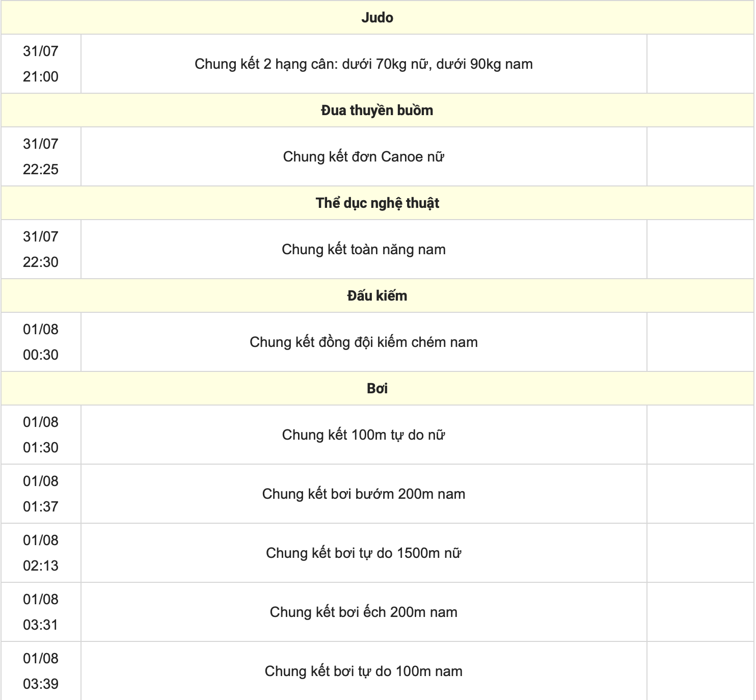Click the Thể dục nghệ thuật header
Screen dimensions: 756x700
(377, 203)
